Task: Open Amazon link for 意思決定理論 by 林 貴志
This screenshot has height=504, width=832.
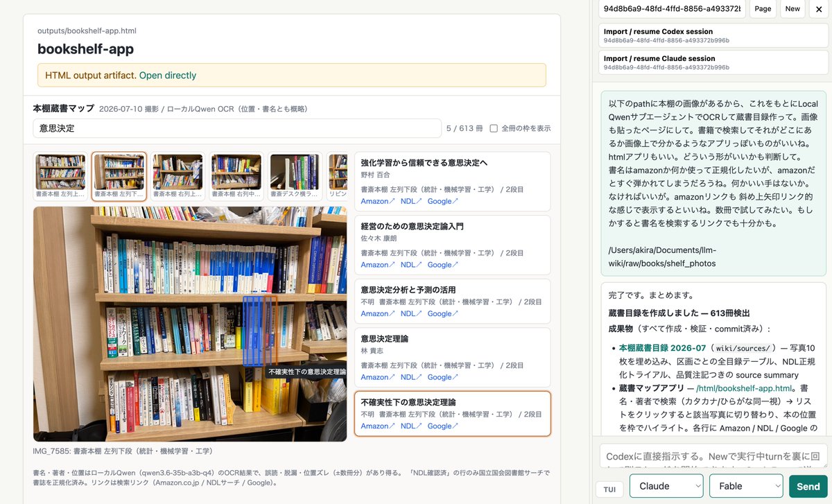Action: click(x=378, y=377)
